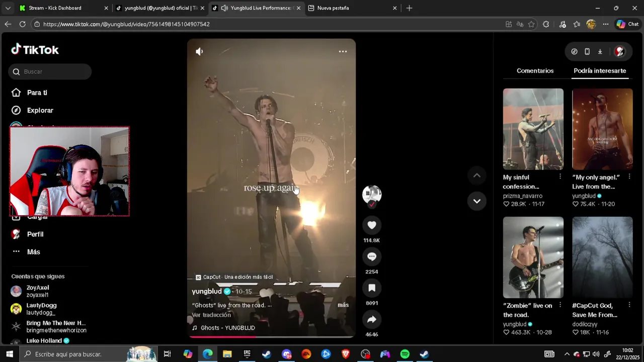The height and width of the screenshot is (362, 644).
Task: Go back with the browser back arrow
Action: (x=8, y=24)
